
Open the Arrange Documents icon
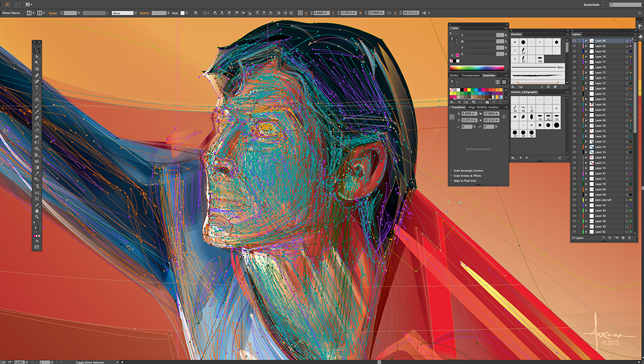(29, 5)
